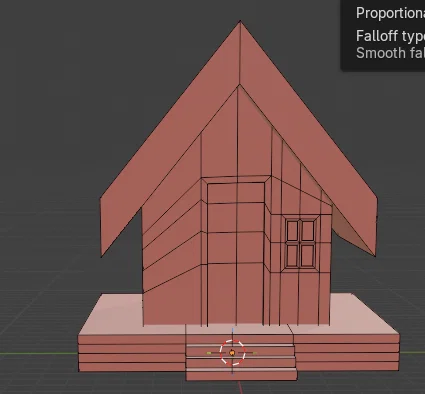Viewport: 425px width, 394px height.
Task: Click the roof ridge peak of the house
Action: click(240, 21)
